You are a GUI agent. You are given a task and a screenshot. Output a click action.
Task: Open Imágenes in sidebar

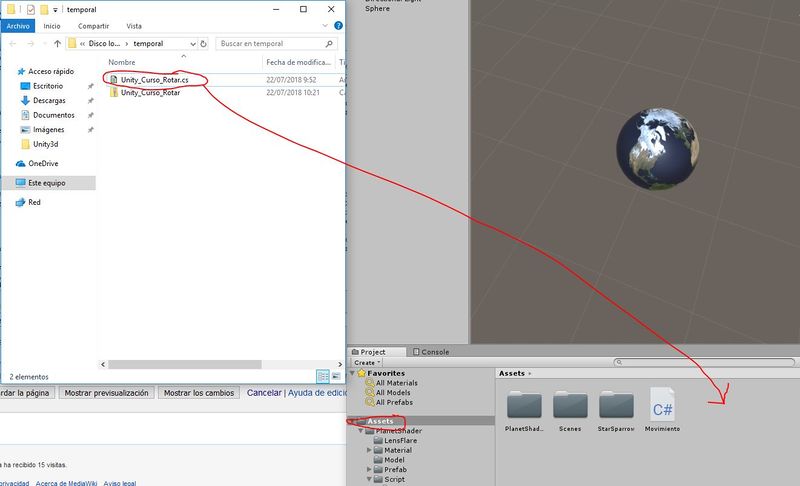[48, 130]
